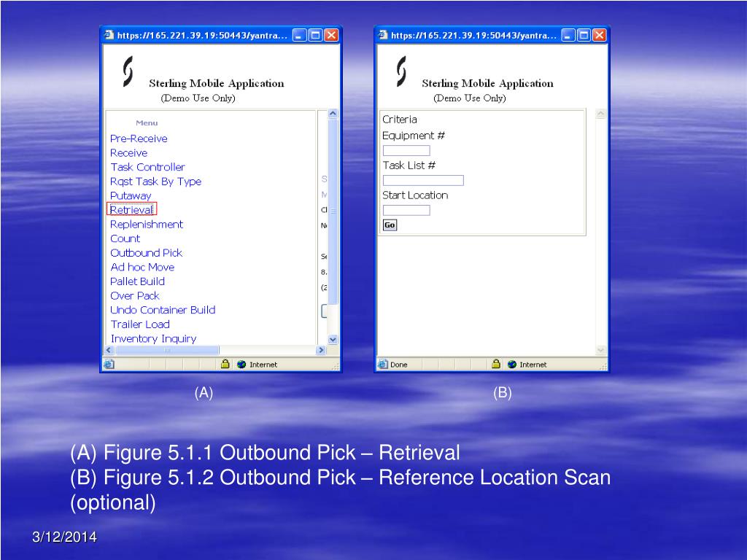747x560 pixels.
Task: Minimize window A
Action: (x=299, y=35)
